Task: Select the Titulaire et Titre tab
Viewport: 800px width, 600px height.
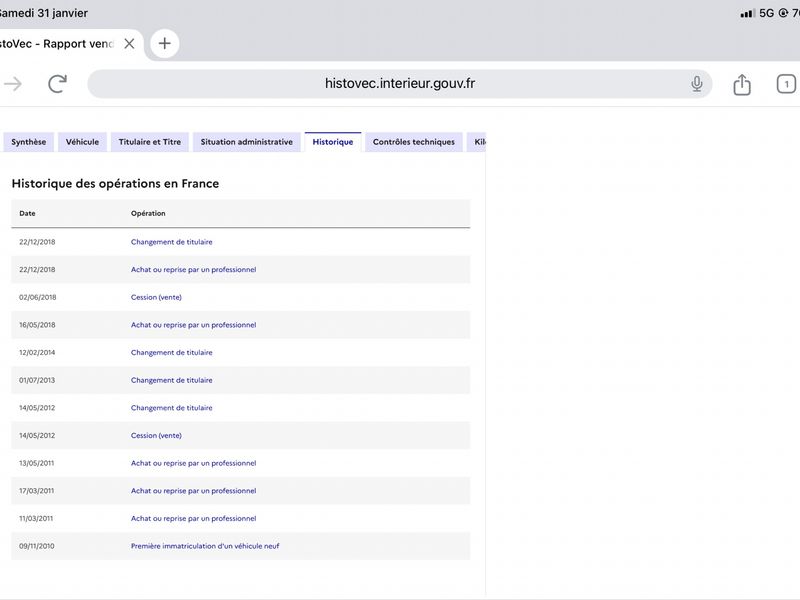Action: pyautogui.click(x=150, y=142)
